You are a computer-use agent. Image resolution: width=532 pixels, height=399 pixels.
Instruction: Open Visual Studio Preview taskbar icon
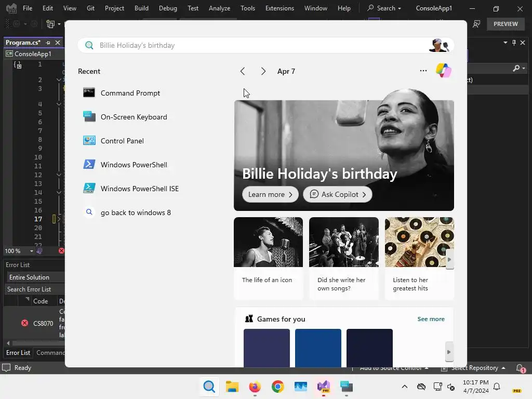[x=323, y=387]
